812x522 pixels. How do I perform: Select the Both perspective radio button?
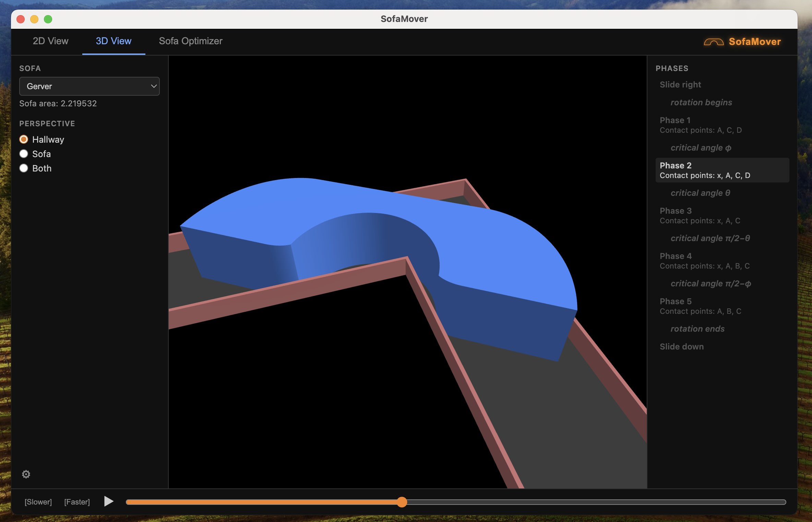tap(24, 168)
